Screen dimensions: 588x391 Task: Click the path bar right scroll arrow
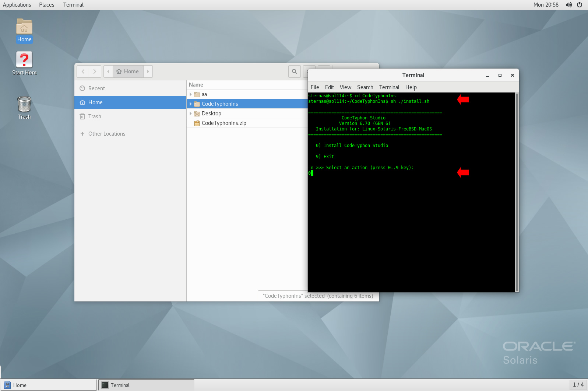(148, 71)
